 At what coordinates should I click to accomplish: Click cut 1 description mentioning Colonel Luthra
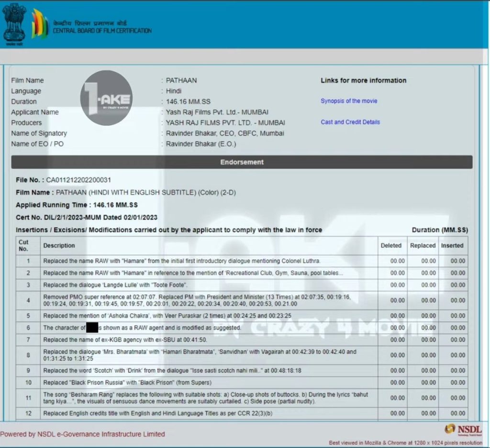[182, 261]
